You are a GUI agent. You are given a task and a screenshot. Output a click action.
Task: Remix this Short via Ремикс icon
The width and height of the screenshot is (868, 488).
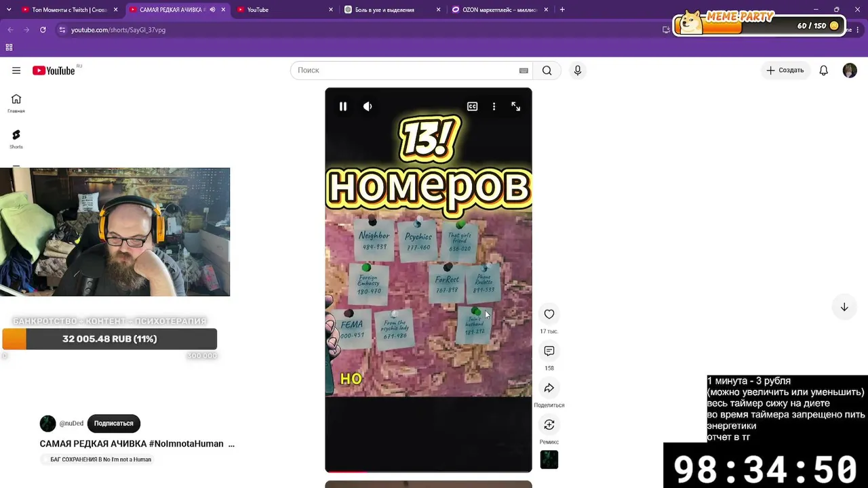tap(549, 424)
